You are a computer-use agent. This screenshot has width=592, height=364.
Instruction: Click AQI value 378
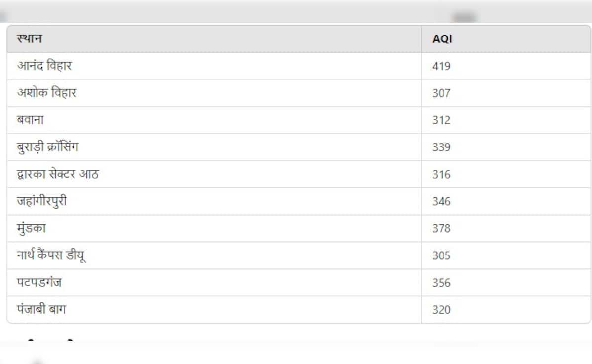(x=441, y=229)
